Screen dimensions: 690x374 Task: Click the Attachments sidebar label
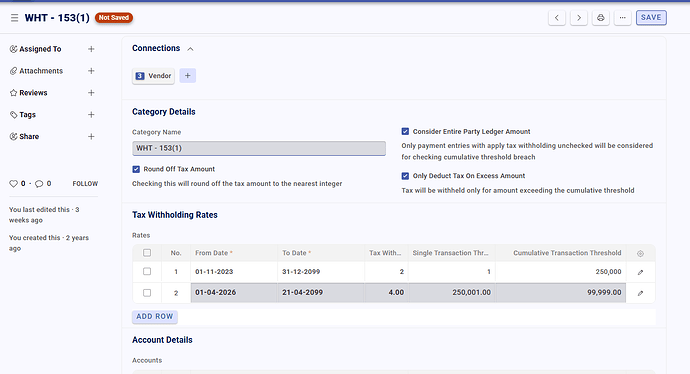(41, 71)
